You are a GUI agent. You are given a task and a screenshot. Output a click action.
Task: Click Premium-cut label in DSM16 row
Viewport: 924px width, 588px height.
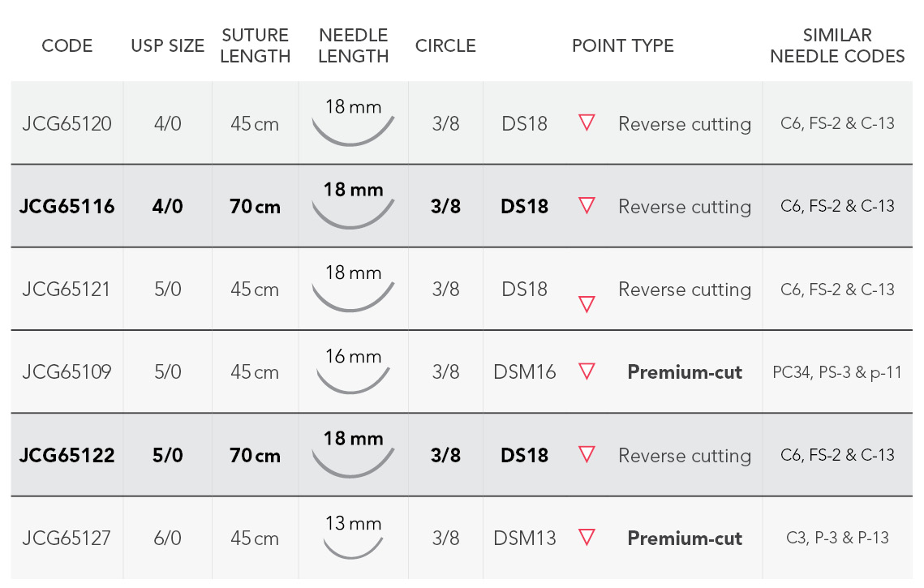click(685, 371)
